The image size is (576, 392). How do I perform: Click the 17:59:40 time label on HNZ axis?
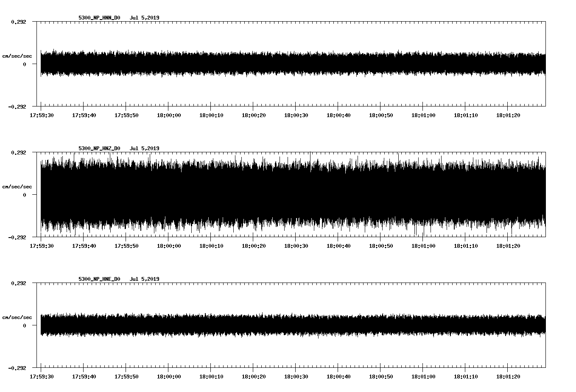[84, 246]
